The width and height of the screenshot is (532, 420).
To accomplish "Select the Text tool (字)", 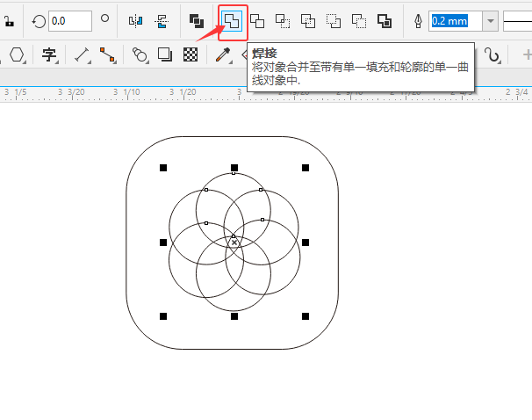I will [49, 54].
